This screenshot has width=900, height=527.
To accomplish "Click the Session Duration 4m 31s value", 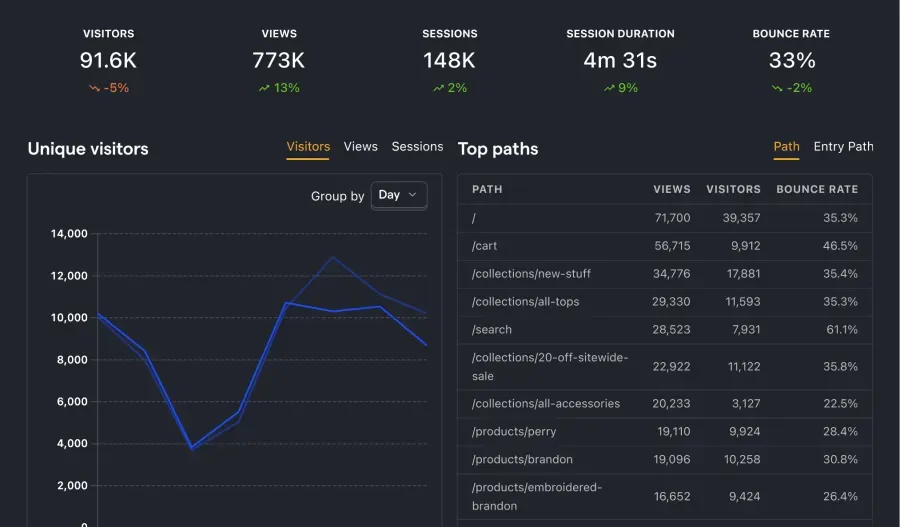I will [620, 60].
